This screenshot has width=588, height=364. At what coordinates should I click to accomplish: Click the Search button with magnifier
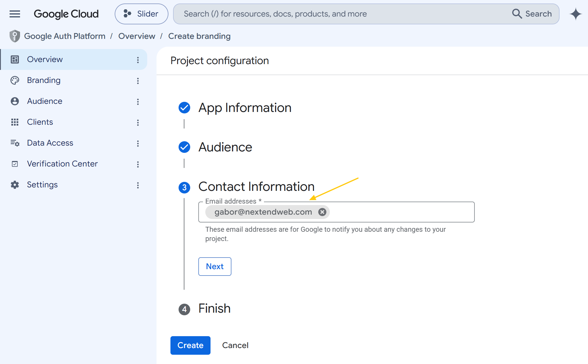click(532, 14)
